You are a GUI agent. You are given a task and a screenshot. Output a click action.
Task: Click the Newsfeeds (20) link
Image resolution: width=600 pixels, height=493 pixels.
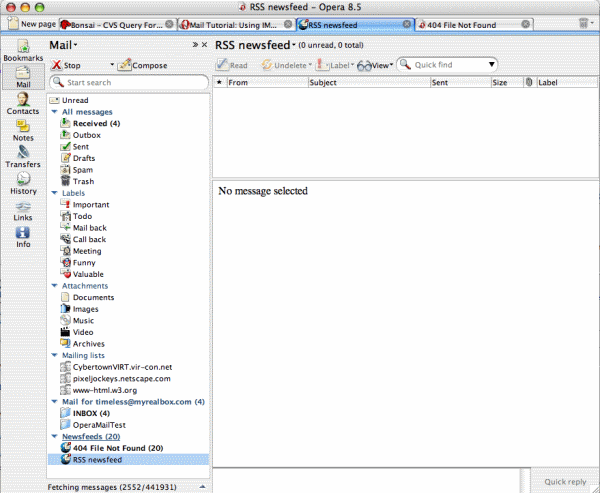(91, 436)
